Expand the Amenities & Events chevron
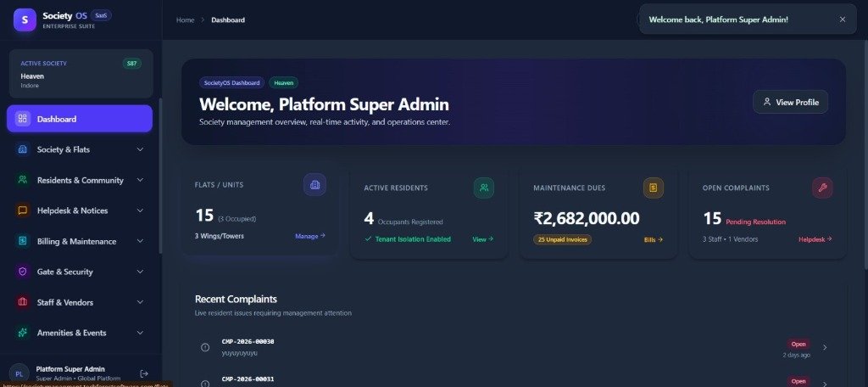The width and height of the screenshot is (868, 387). coord(140,333)
